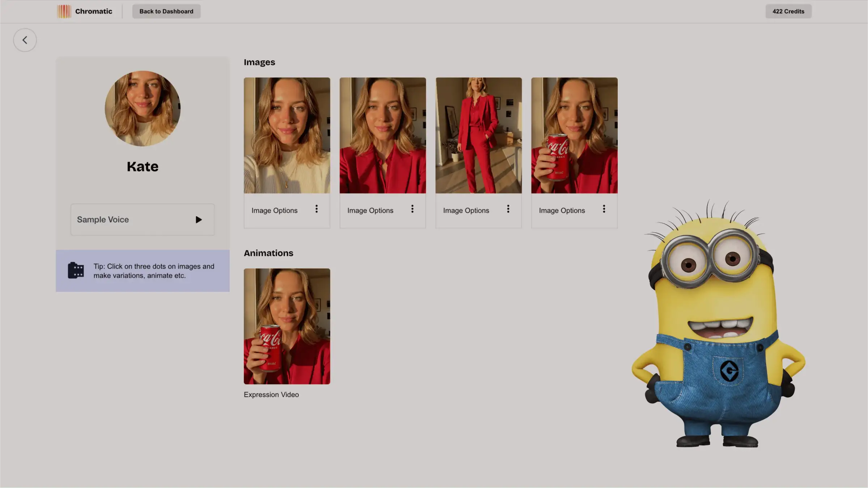This screenshot has width=868, height=488.
Task: Open Image Options for the standing pose image
Action: [466, 210]
